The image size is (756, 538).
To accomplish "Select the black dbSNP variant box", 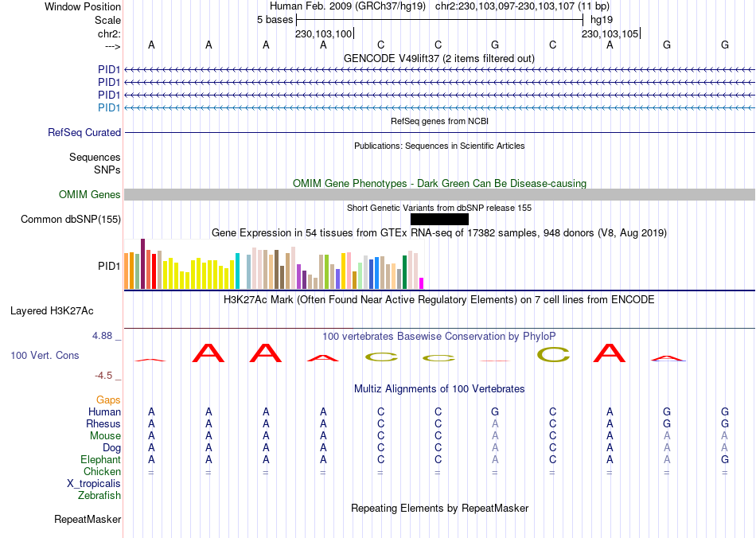I will pos(439,220).
